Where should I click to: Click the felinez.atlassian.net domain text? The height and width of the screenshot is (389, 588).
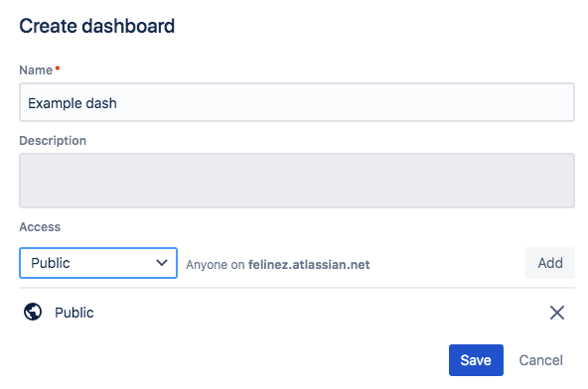309,265
